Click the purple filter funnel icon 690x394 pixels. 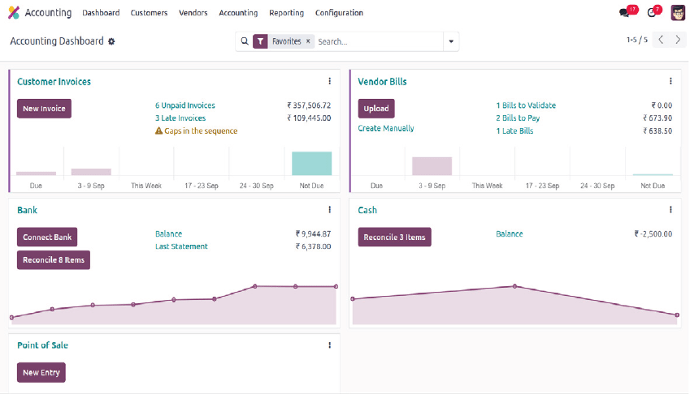click(260, 41)
